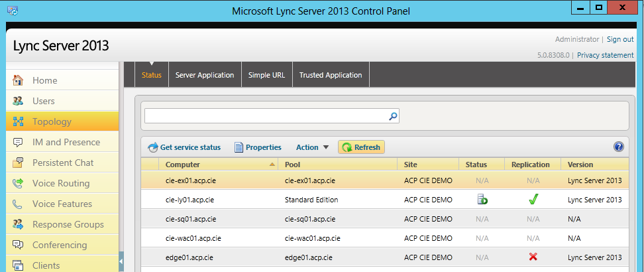The height and width of the screenshot is (272, 644).
Task: Click the Get service status label
Action: (190, 147)
